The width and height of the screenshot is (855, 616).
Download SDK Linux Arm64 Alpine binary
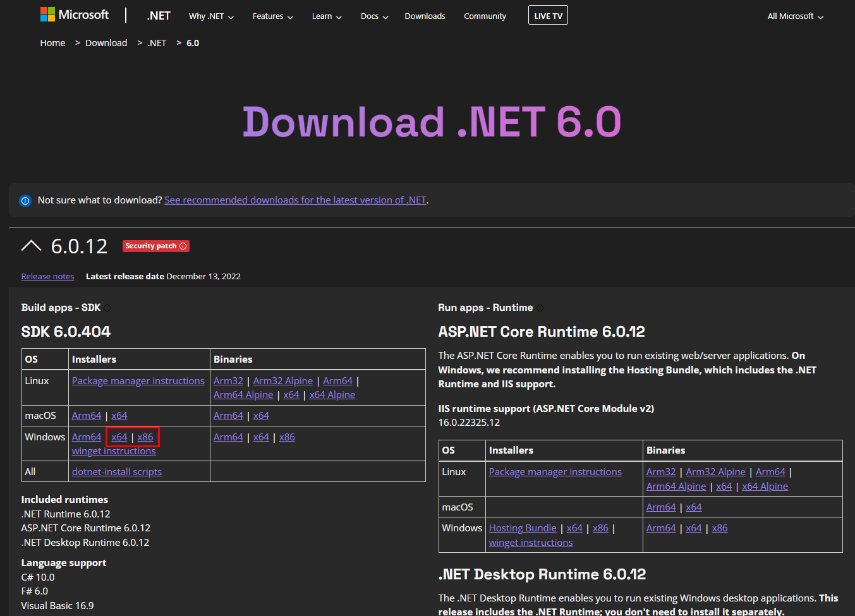pos(243,395)
